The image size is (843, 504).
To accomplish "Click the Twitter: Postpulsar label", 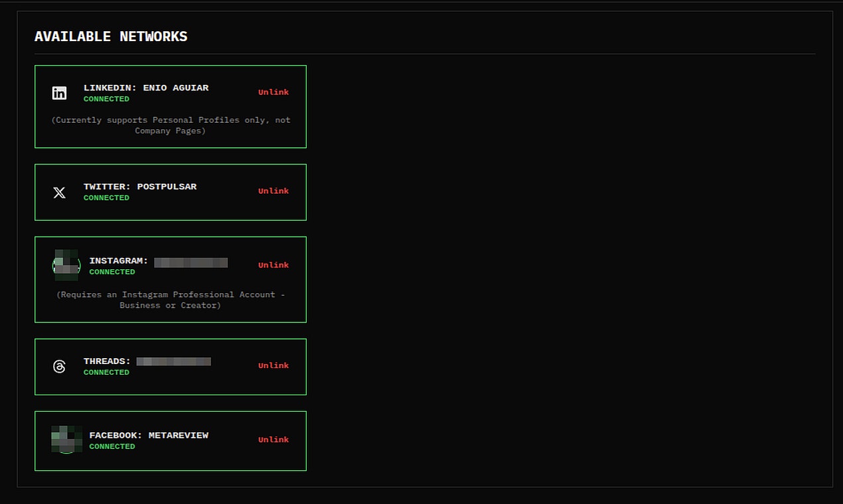I will click(x=140, y=186).
